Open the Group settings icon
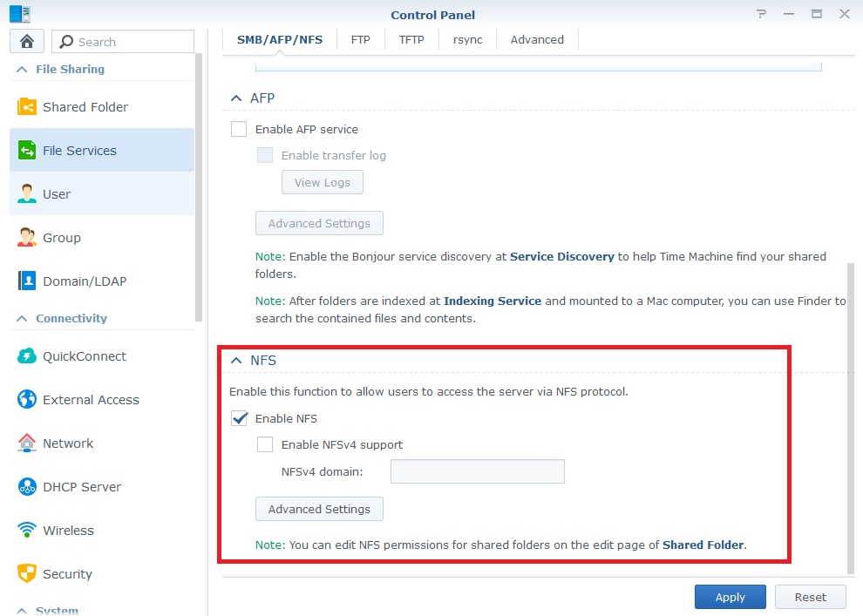 click(27, 238)
